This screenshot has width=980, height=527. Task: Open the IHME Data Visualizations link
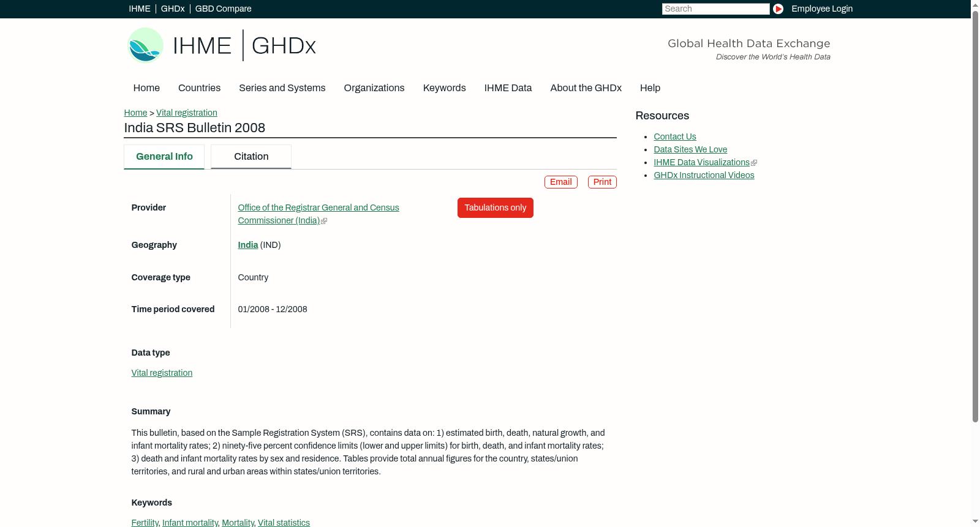(701, 162)
